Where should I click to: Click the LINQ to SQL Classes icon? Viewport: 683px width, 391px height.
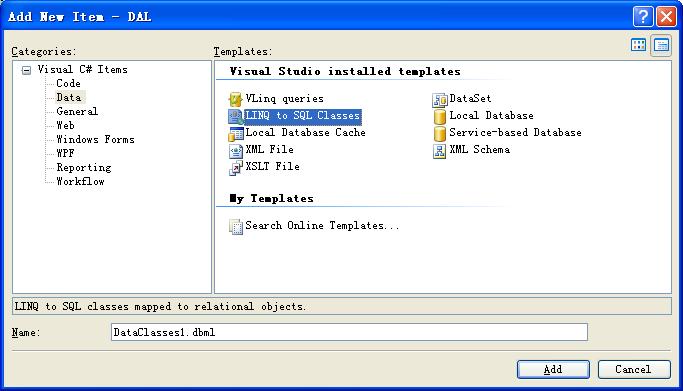coord(235,116)
